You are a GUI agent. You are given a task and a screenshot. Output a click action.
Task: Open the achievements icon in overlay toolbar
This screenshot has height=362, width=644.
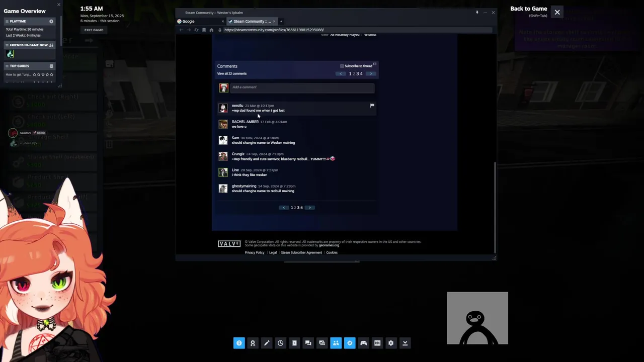click(x=253, y=343)
